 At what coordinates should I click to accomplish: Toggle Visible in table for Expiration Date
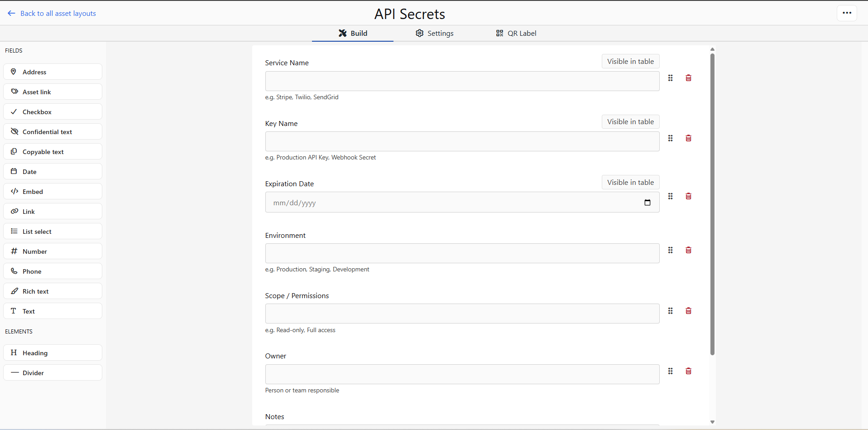tap(630, 182)
